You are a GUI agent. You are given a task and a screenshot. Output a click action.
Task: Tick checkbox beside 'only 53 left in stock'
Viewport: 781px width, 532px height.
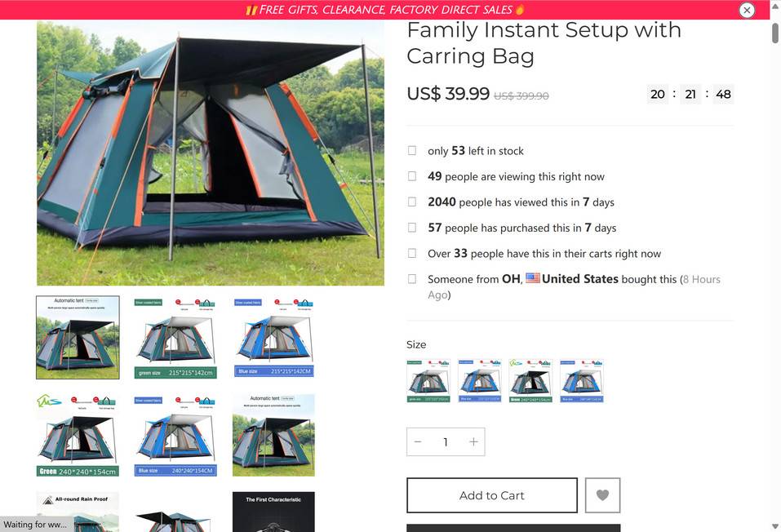point(412,150)
